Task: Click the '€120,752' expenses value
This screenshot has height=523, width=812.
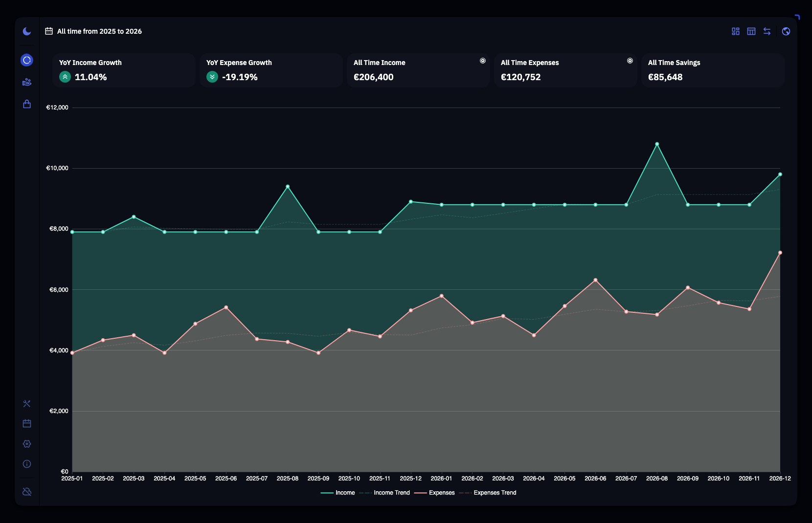Action: pos(520,77)
